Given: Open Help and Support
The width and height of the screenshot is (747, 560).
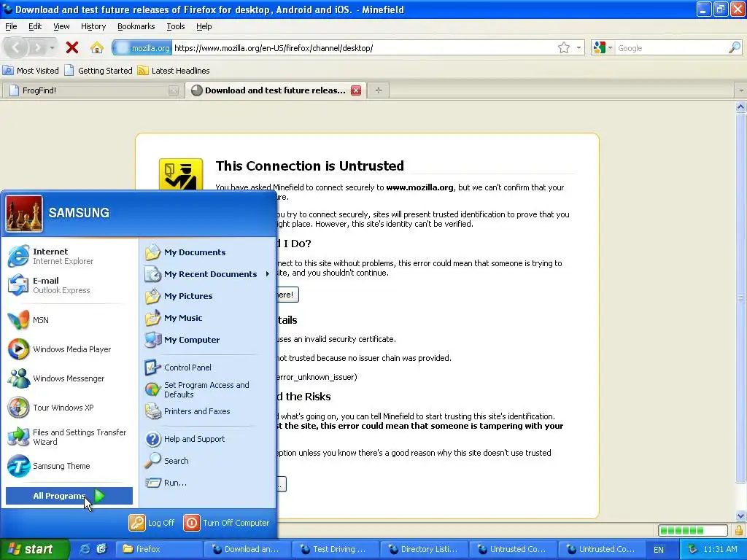Looking at the screenshot, I should click(208, 438).
